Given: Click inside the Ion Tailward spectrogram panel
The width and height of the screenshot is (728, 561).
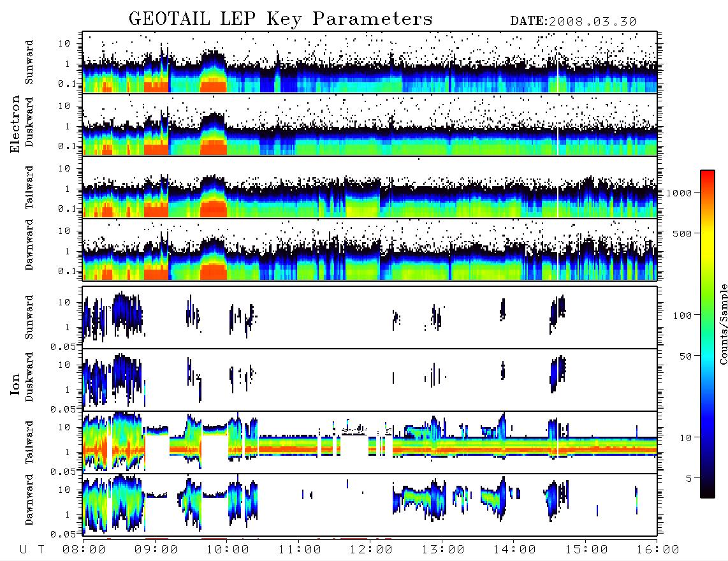Looking at the screenshot, I should pos(370,442).
